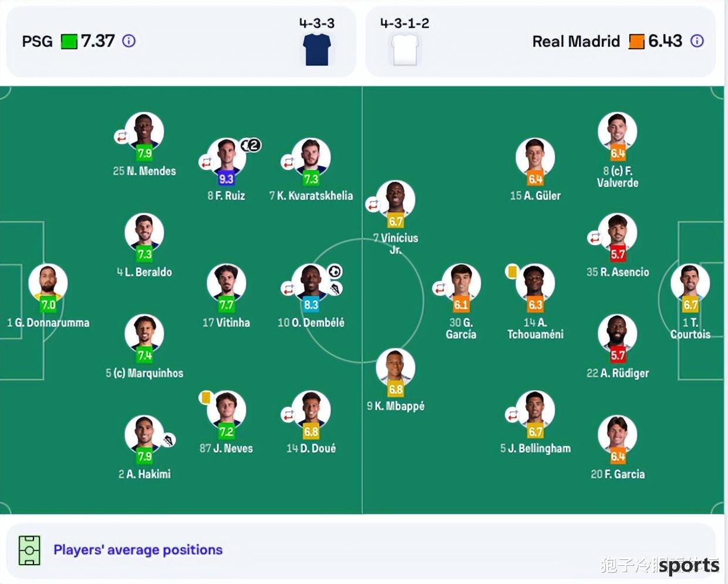Image resolution: width=728 pixels, height=584 pixels.
Task: Open the Players' average positions link
Action: (138, 550)
